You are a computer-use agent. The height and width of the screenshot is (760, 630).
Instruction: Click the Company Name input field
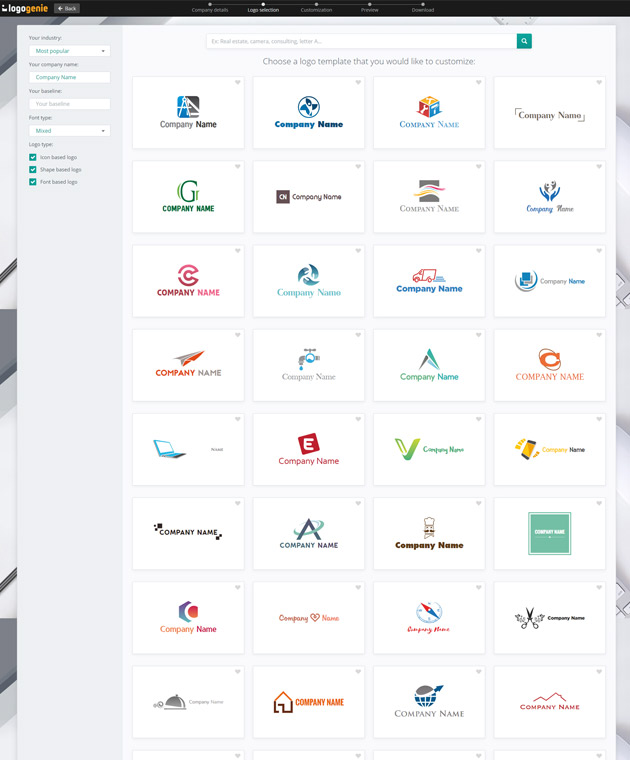[x=69, y=78]
